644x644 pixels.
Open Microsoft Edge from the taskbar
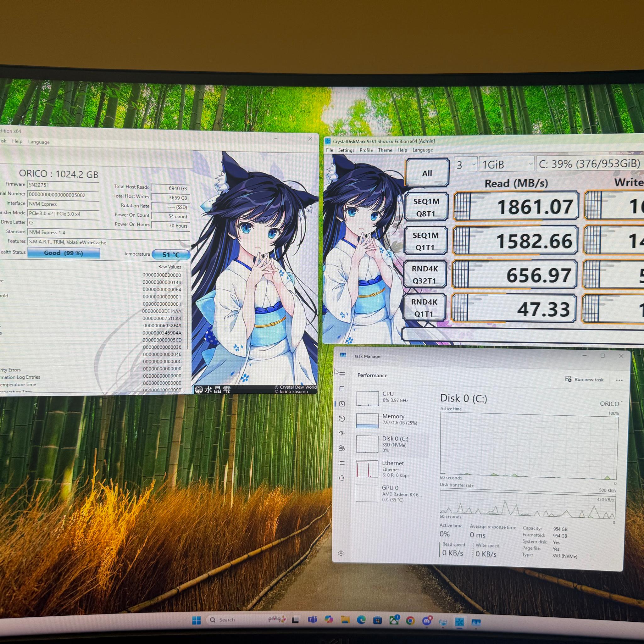[361, 620]
